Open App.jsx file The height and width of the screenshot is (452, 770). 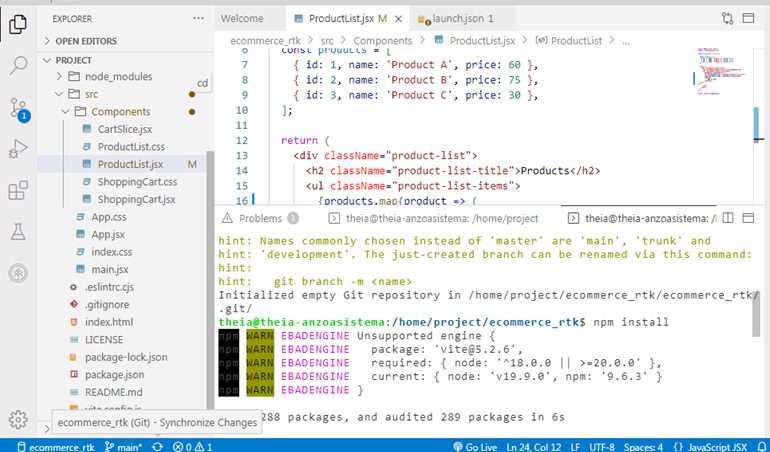[x=108, y=234]
